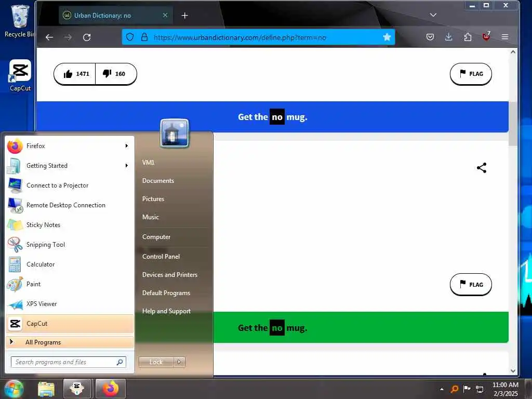The width and height of the screenshot is (532, 399).
Task: Select the 'Urban Dictionary: no' tab
Action: (x=116, y=16)
